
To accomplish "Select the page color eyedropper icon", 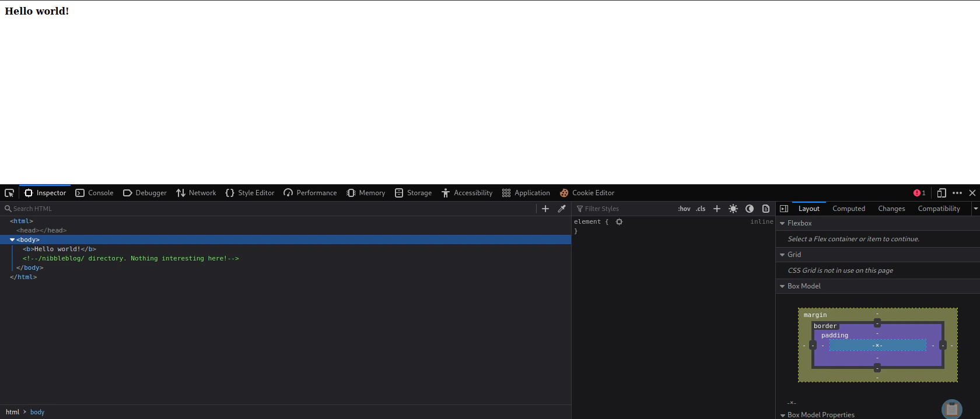I will pyautogui.click(x=562, y=209).
